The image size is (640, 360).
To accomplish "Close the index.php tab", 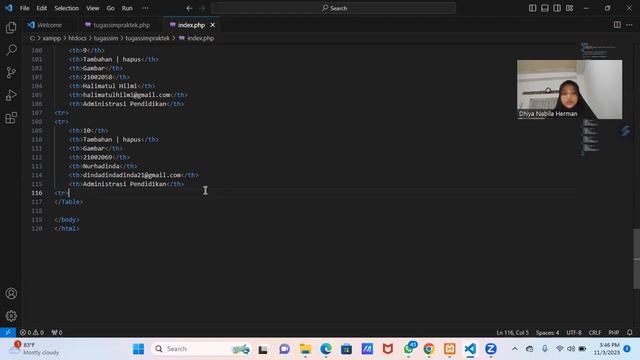I will click(x=213, y=25).
